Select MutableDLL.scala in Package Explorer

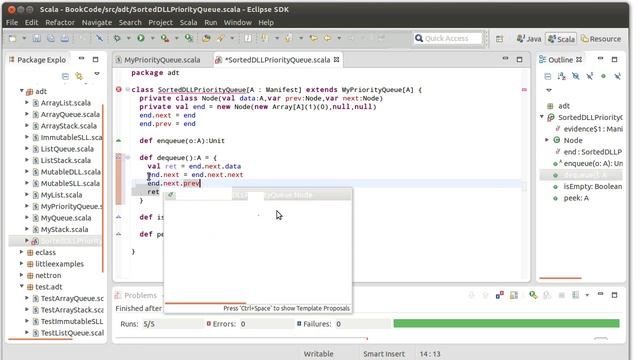point(70,172)
